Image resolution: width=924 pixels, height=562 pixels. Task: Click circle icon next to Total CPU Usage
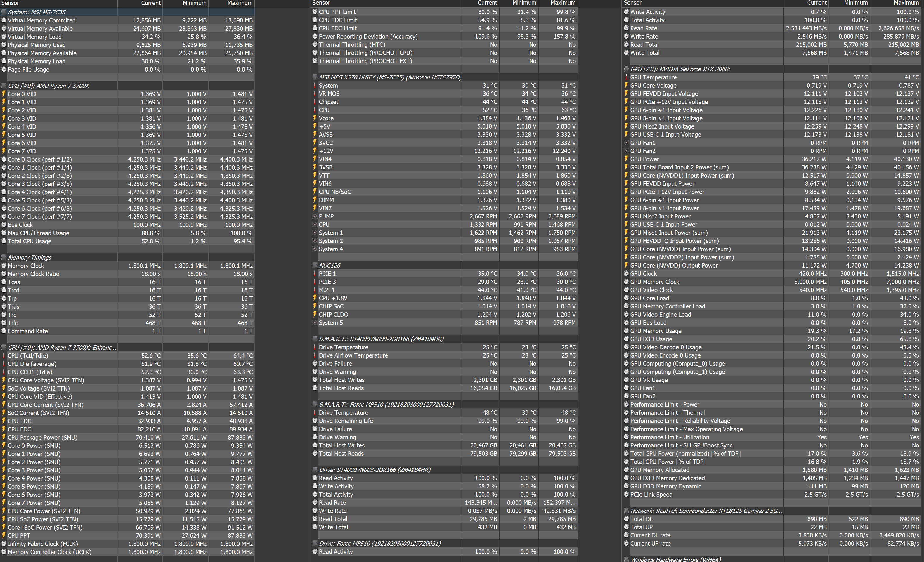tap(4, 241)
